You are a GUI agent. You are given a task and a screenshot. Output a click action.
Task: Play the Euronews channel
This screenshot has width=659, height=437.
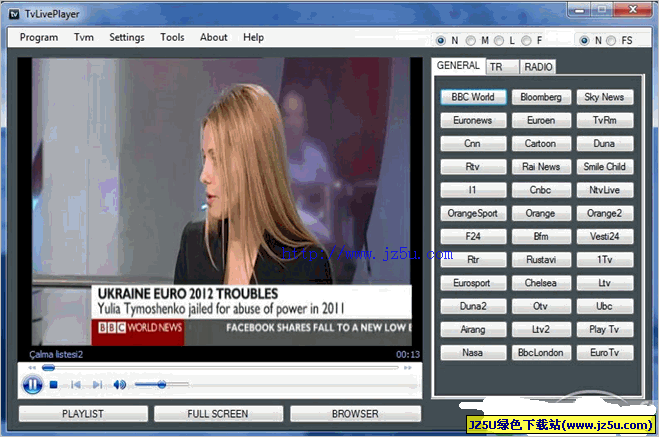[x=473, y=120]
